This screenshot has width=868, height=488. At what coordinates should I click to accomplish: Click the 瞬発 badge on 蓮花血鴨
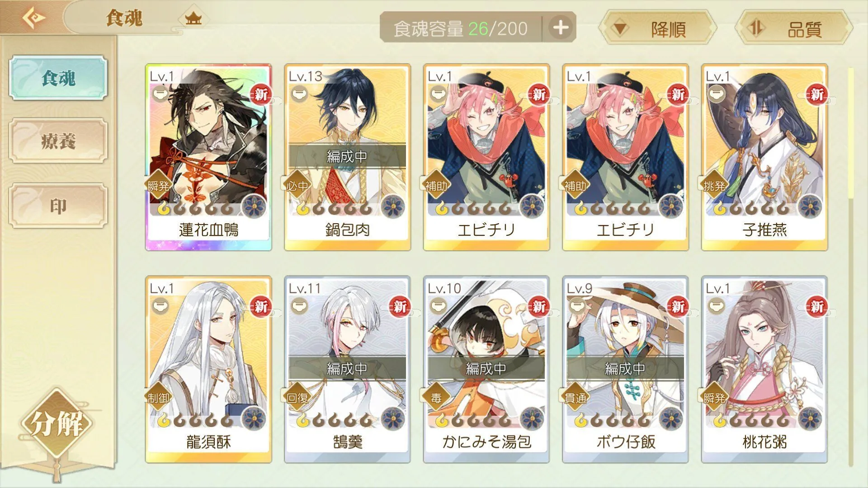tap(158, 186)
